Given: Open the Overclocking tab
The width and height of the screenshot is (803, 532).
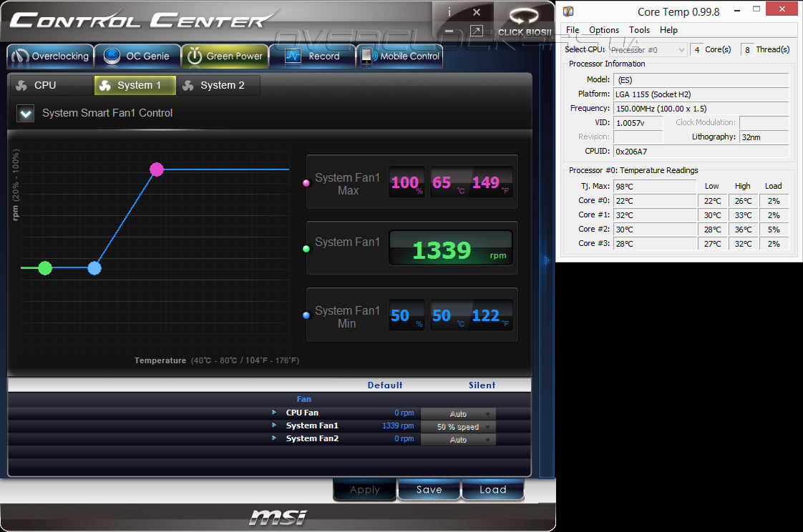Looking at the screenshot, I should click(50, 56).
